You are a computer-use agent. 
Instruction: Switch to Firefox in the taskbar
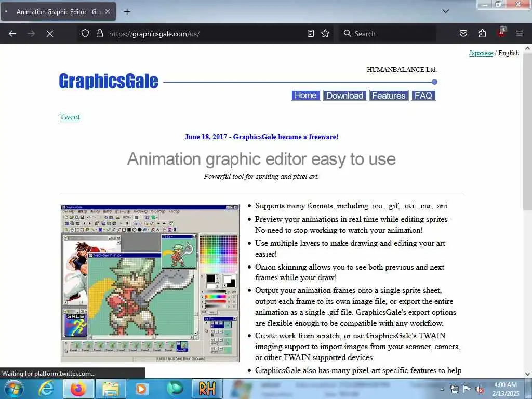[x=78, y=389]
